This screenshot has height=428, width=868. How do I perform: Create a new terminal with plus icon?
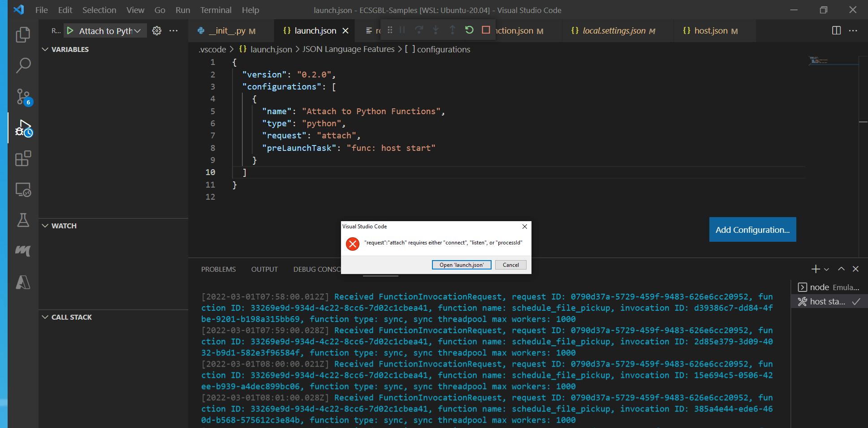click(816, 269)
